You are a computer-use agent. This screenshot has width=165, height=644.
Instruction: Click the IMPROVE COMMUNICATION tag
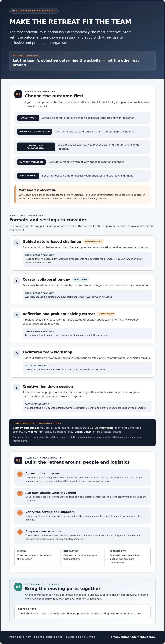pyautogui.click(x=35, y=132)
